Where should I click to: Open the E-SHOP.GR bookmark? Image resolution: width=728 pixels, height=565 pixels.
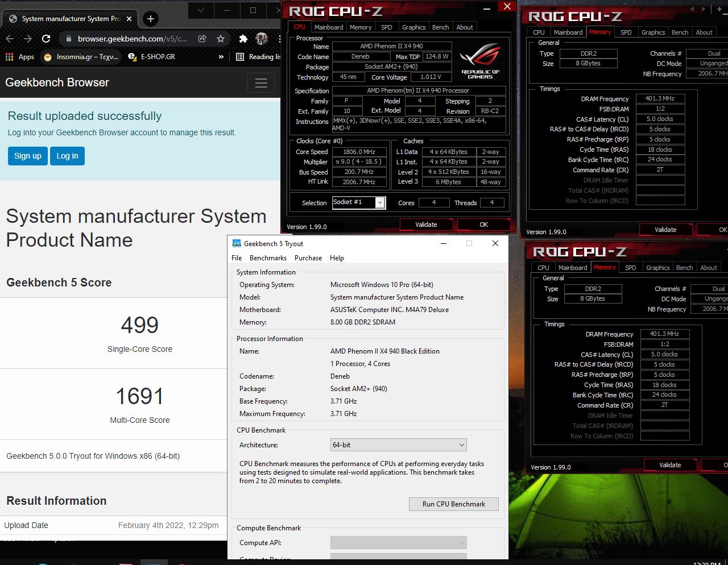[152, 57]
